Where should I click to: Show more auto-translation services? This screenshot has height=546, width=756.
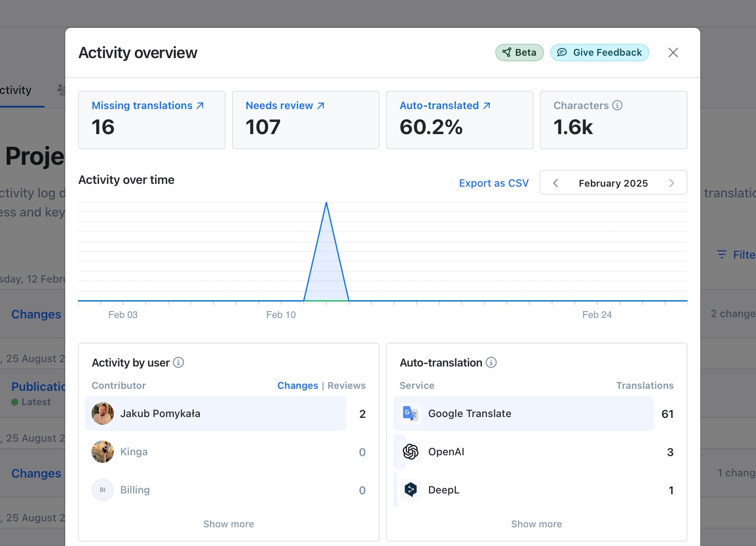click(x=536, y=524)
